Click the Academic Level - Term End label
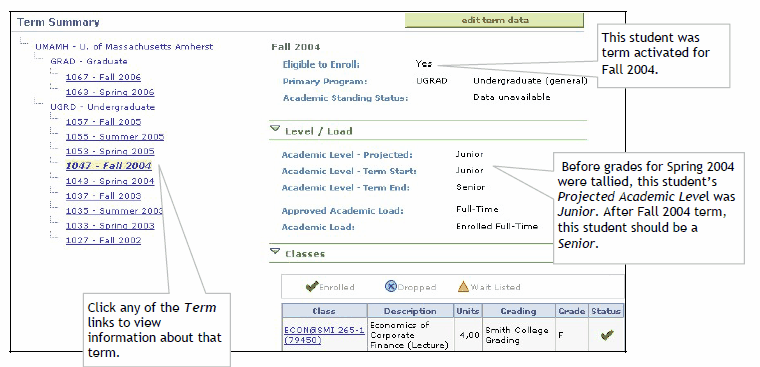 pyautogui.click(x=346, y=188)
